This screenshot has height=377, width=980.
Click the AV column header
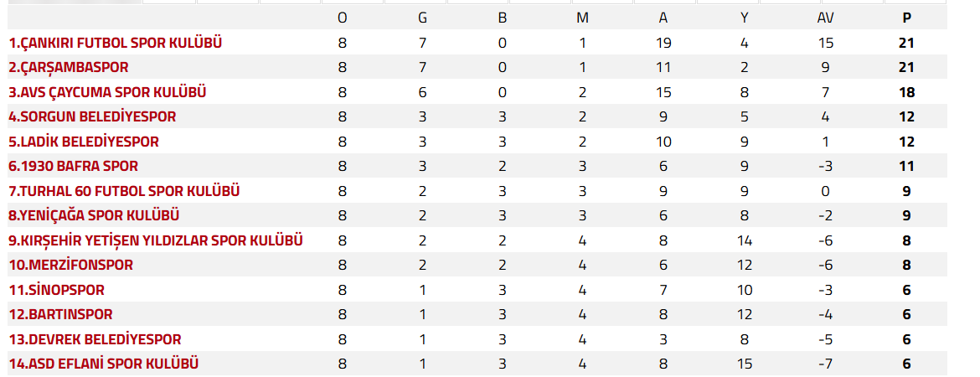click(826, 18)
